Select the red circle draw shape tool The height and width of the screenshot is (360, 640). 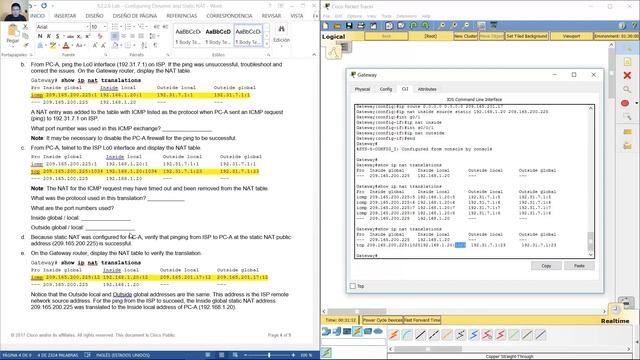[625, 103]
